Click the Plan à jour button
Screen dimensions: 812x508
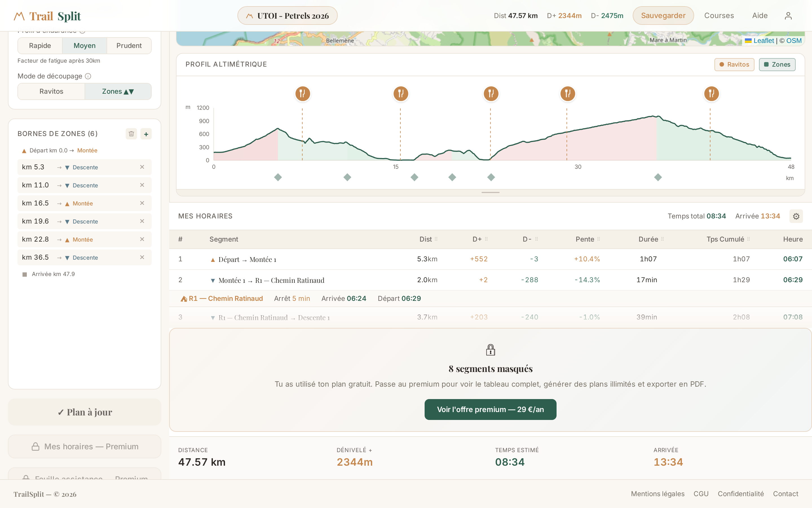(x=85, y=412)
